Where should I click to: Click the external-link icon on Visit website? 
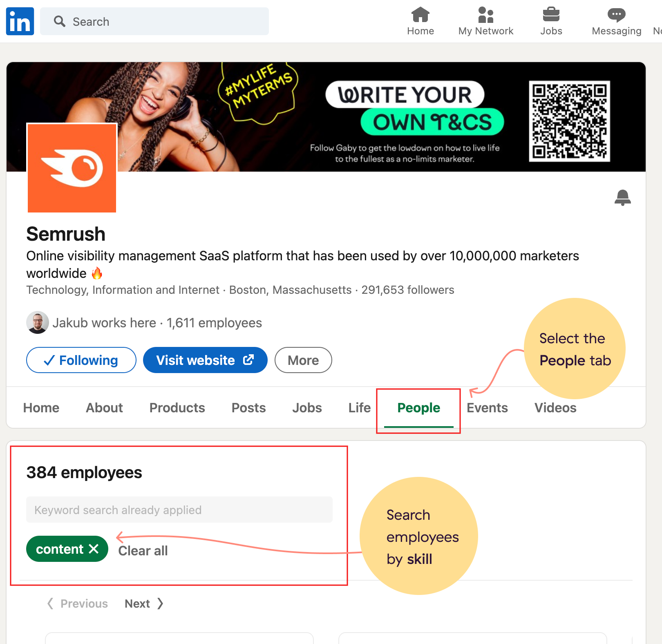coord(248,360)
